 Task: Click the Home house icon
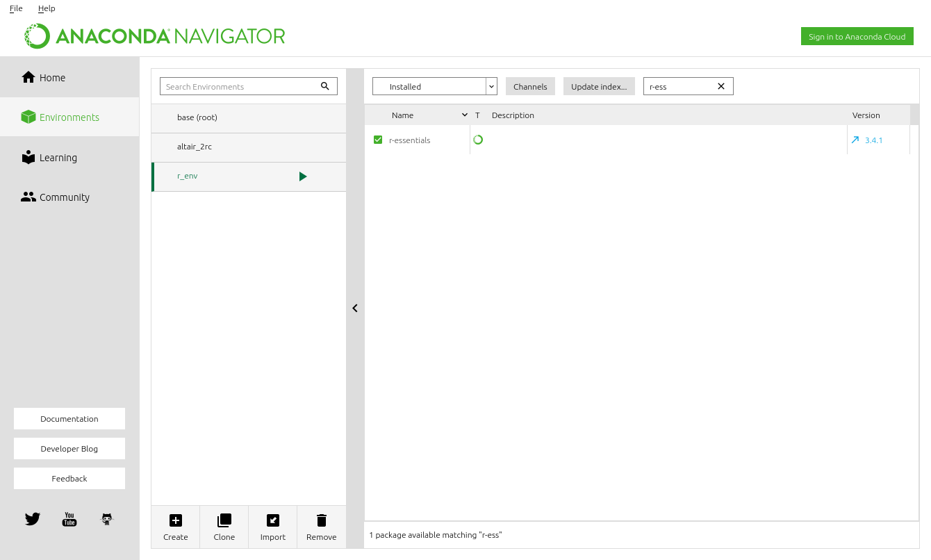(x=28, y=77)
